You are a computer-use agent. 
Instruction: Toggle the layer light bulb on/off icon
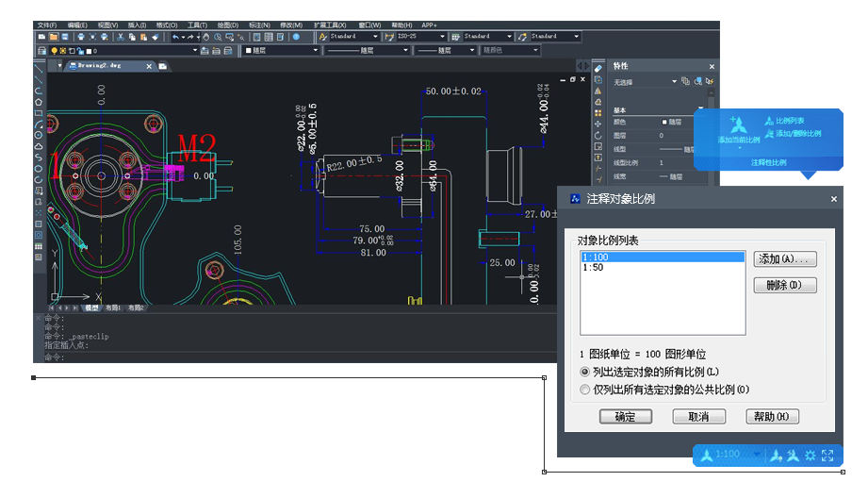pos(54,51)
